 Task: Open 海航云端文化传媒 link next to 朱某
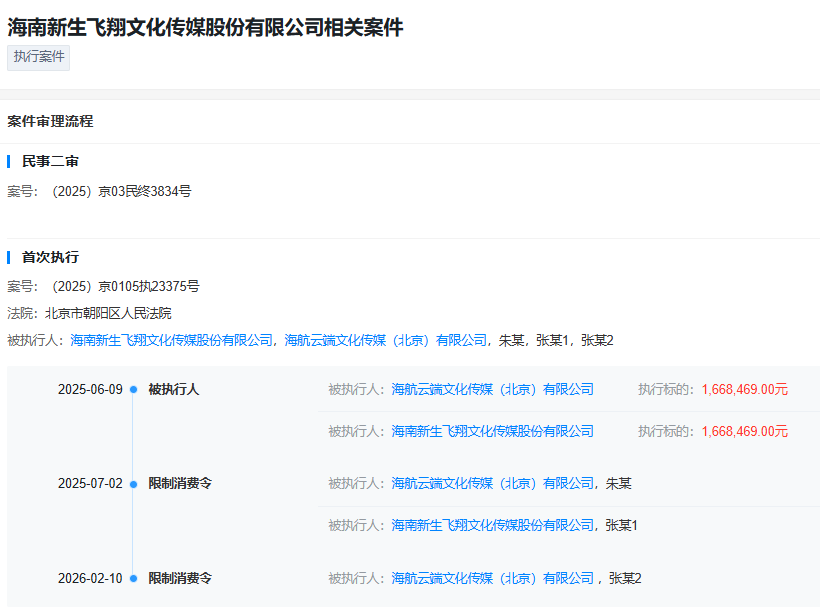tap(493, 484)
